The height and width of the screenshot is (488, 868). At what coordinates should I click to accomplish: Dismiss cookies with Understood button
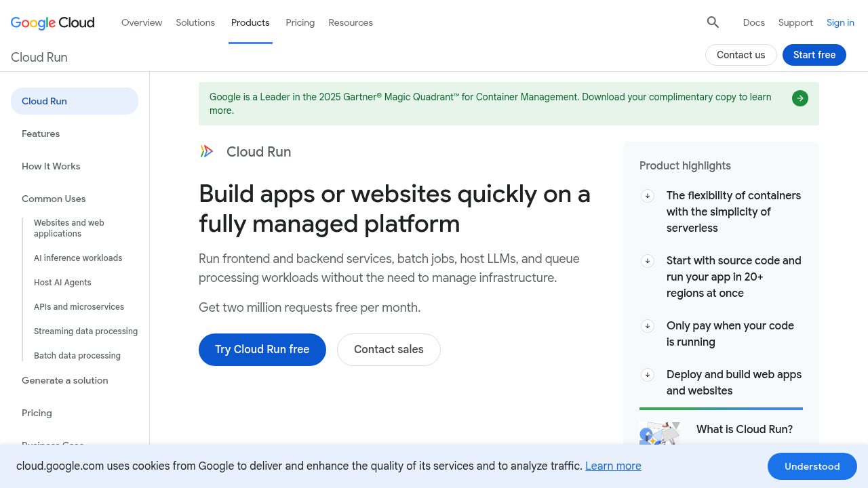(x=812, y=466)
